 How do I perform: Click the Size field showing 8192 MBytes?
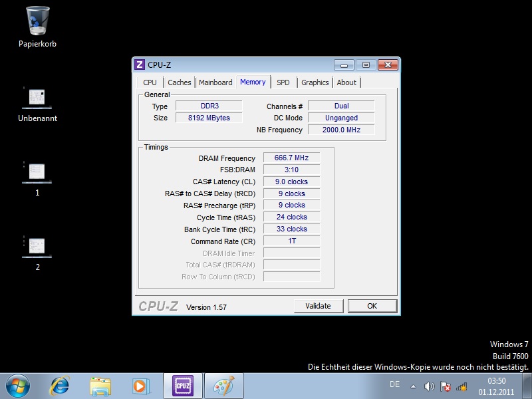(209, 118)
